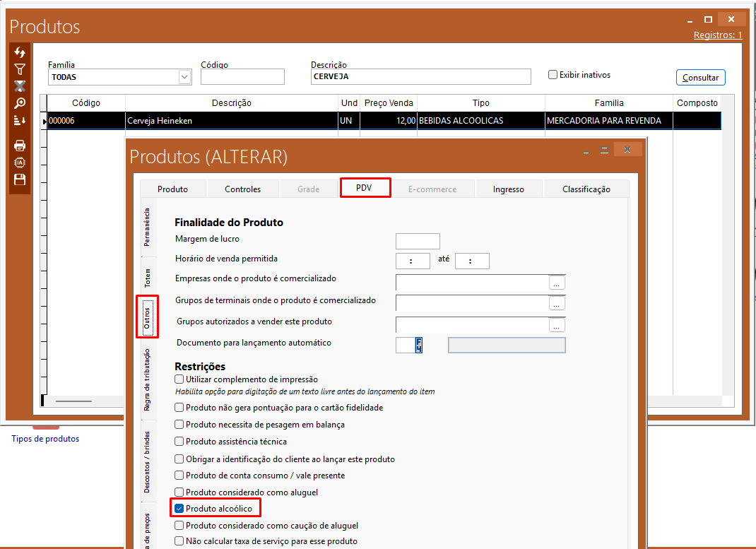Screen dimensions: 756x549
Task: Click the F4 lookup icon for Documento
Action: tap(419, 345)
